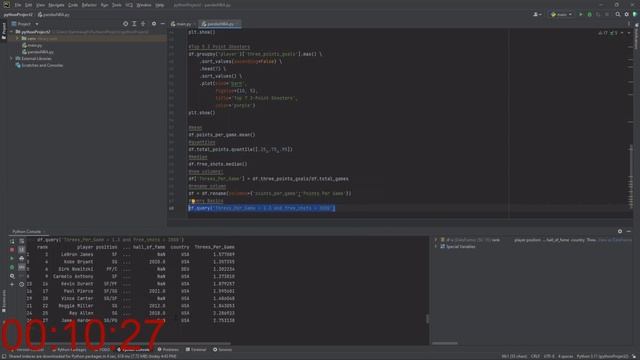640x360 pixels.
Task: Select the pandasNBA.py editor tab
Action: coord(219,24)
